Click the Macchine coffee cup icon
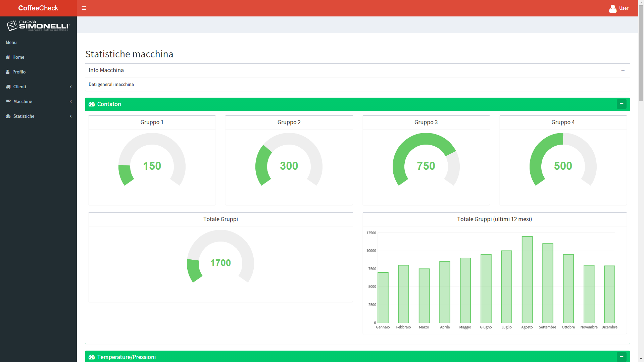 coord(8,102)
